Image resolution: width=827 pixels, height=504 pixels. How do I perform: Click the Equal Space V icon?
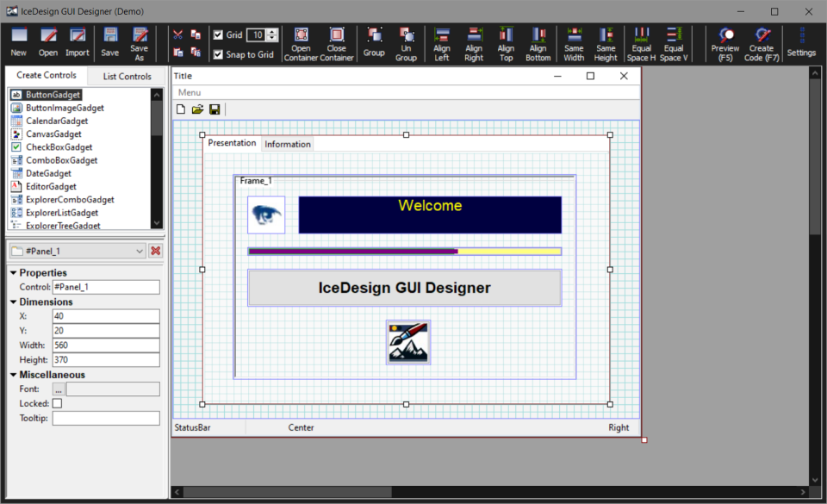(x=674, y=44)
